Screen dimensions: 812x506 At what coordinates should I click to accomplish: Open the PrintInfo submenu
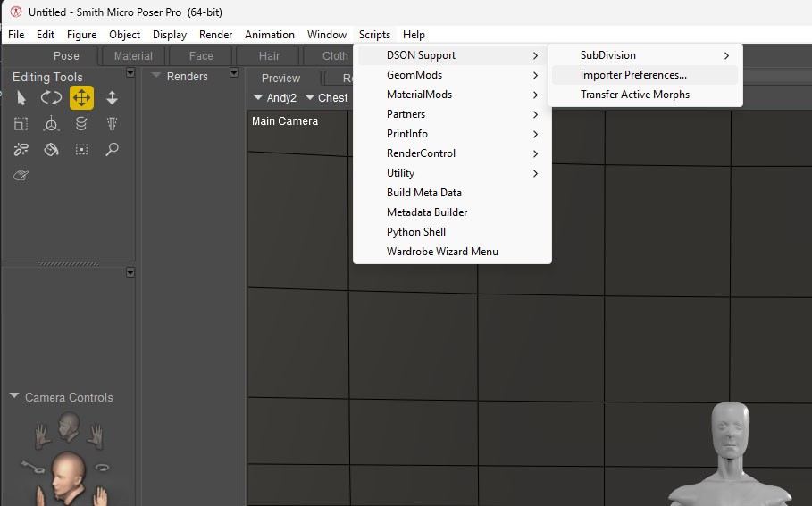tap(452, 134)
